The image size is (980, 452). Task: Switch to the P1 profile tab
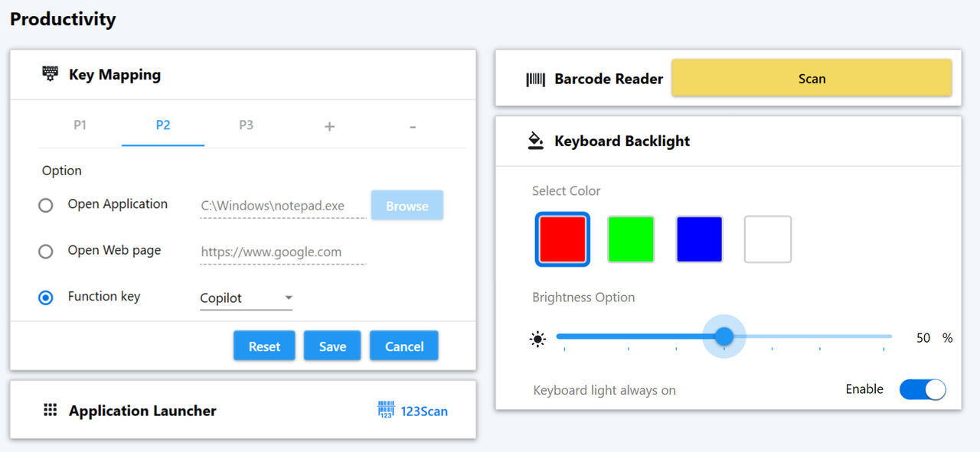click(80, 125)
